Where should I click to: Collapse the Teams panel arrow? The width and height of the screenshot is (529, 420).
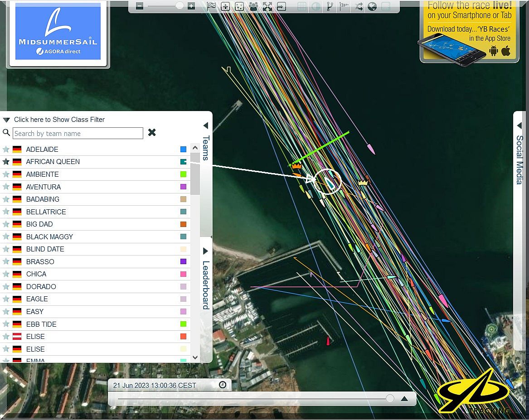click(205, 126)
